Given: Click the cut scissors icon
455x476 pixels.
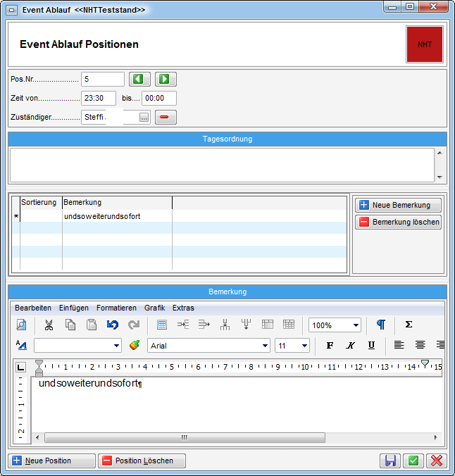Looking at the screenshot, I should pos(49,325).
